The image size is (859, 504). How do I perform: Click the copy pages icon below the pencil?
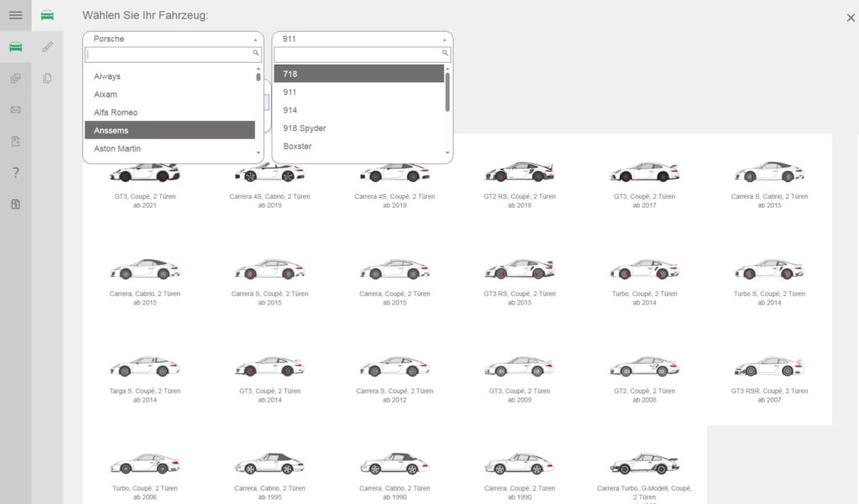[x=47, y=78]
